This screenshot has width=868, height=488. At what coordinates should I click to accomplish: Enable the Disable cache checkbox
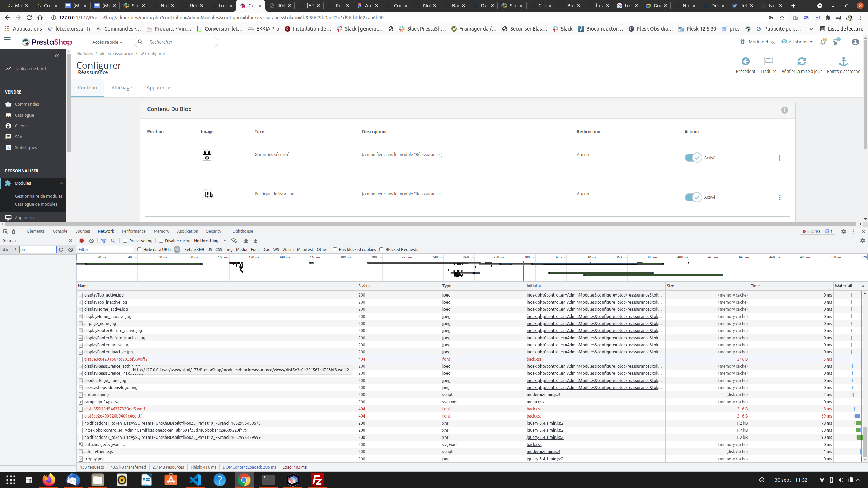pos(161,241)
